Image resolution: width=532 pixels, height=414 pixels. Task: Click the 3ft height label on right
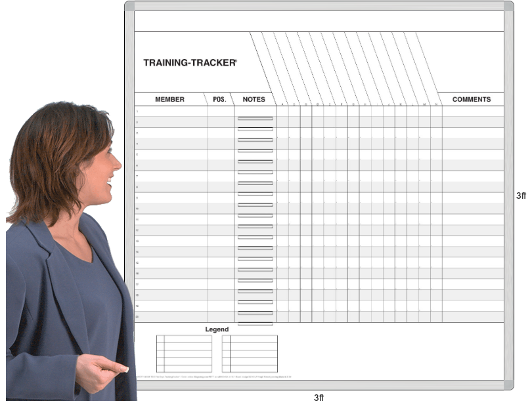coord(520,196)
